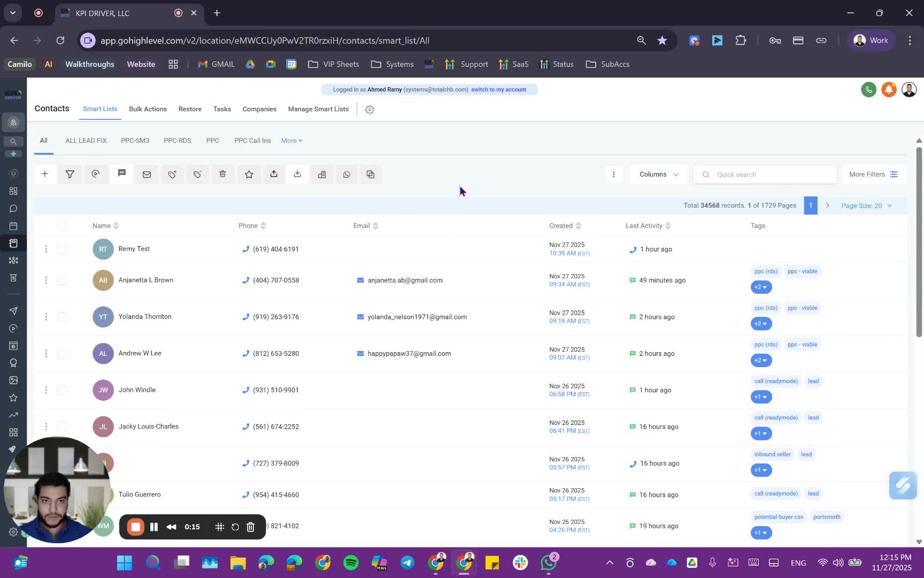Sort by the Created column

tap(565, 226)
